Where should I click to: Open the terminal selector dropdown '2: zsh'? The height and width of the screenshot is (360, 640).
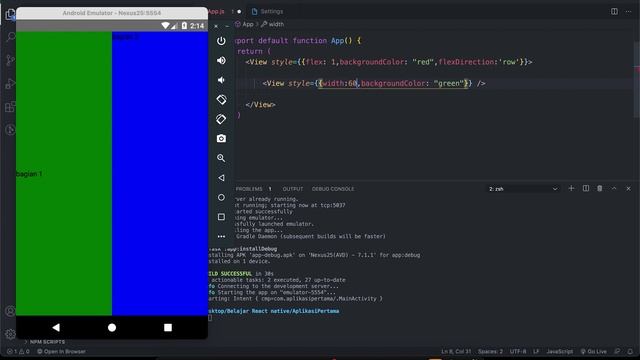coord(523,189)
